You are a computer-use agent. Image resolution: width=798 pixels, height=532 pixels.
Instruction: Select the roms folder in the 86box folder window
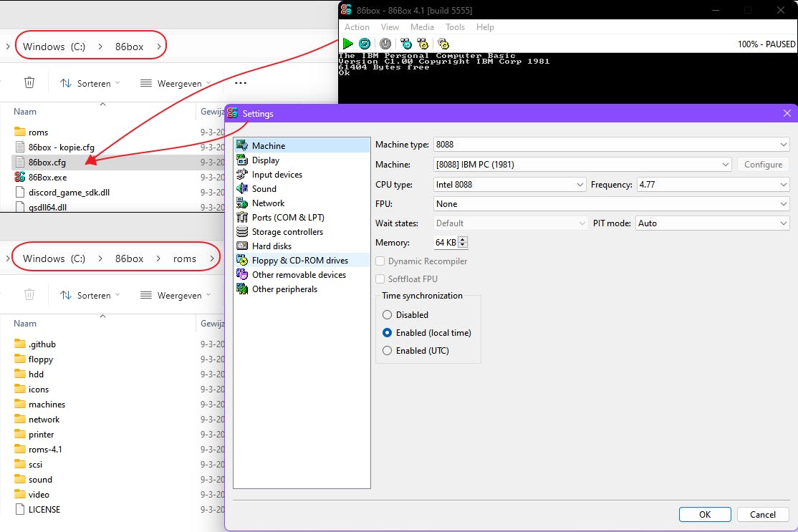(38, 132)
